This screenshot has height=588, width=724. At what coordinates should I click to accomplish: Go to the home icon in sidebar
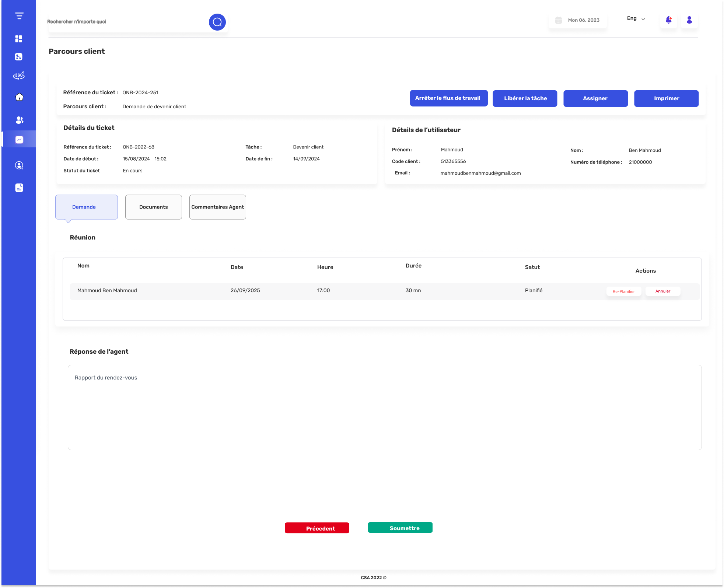point(19,97)
